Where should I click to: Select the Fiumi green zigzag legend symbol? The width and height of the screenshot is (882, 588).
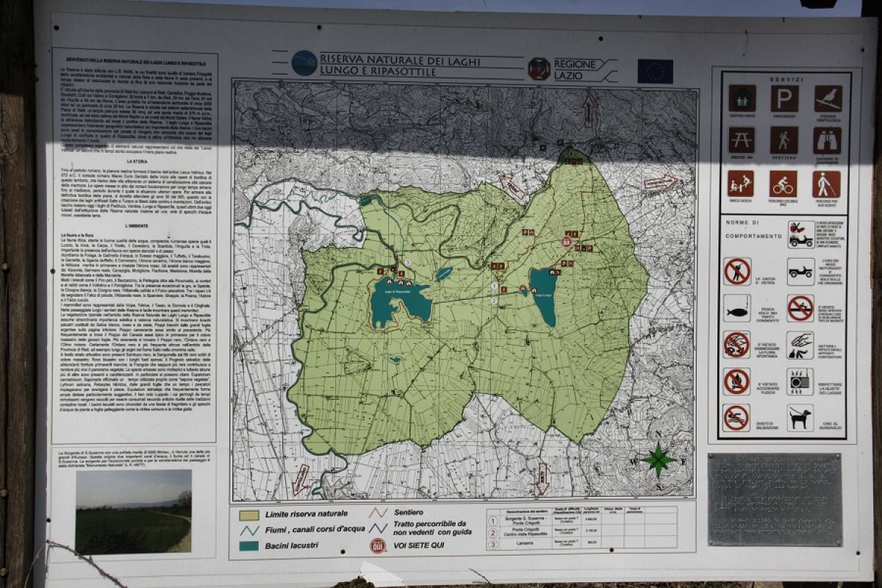pos(249,530)
